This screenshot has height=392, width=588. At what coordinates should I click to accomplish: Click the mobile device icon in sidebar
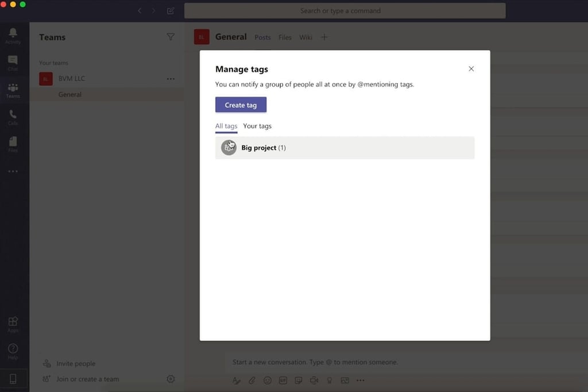pyautogui.click(x=13, y=379)
